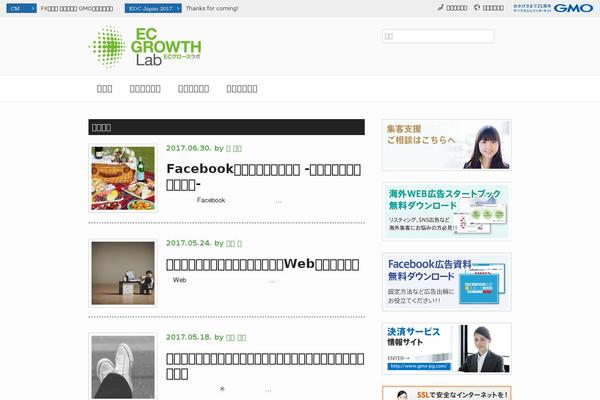This screenshot has height=400, width=600.
Task: Open the picnic food article thumbnail
Action: (x=123, y=178)
